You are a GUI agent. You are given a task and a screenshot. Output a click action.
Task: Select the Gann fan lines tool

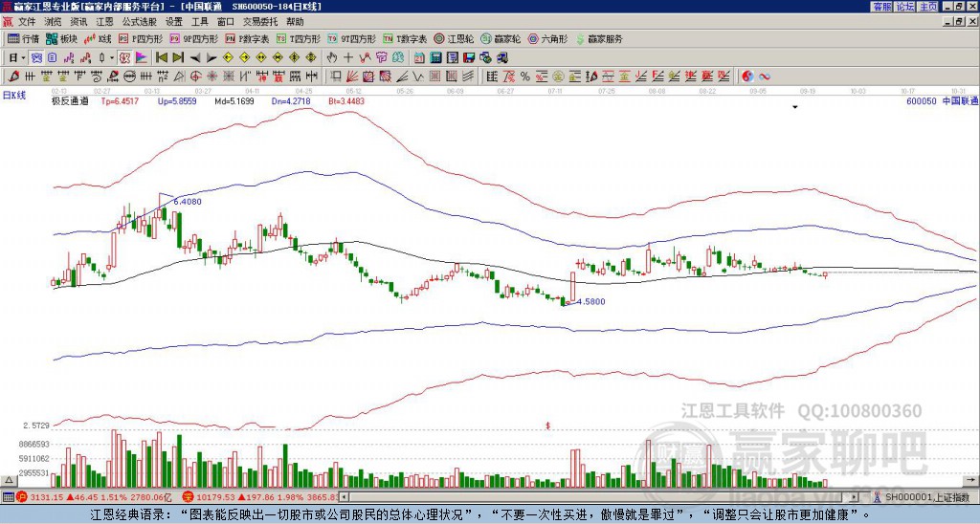click(352, 76)
